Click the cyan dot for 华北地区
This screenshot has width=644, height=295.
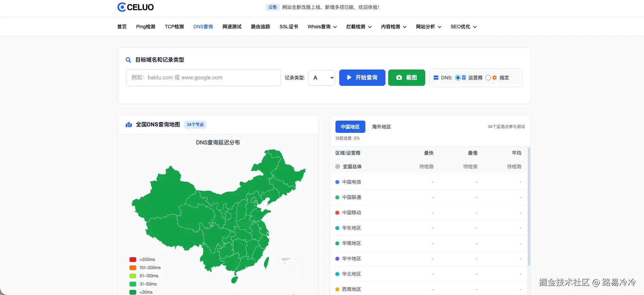[x=337, y=274]
